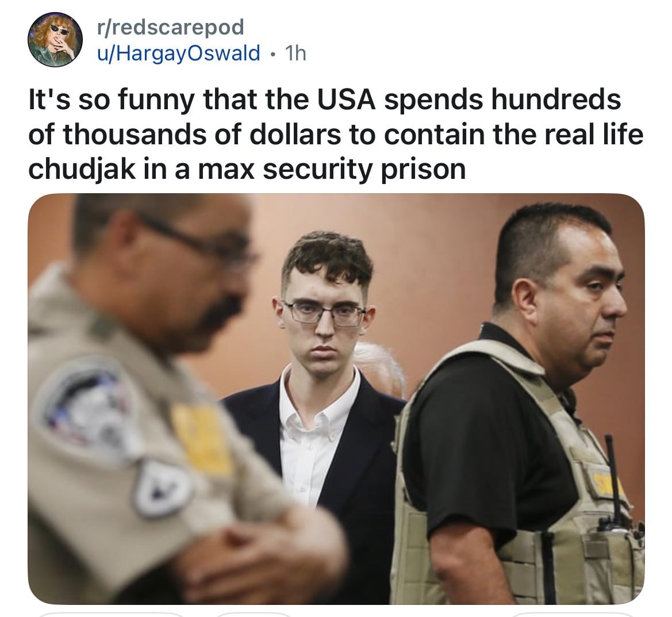The height and width of the screenshot is (617, 672).
Task: Click the 1h post timestamp
Action: pyautogui.click(x=295, y=53)
